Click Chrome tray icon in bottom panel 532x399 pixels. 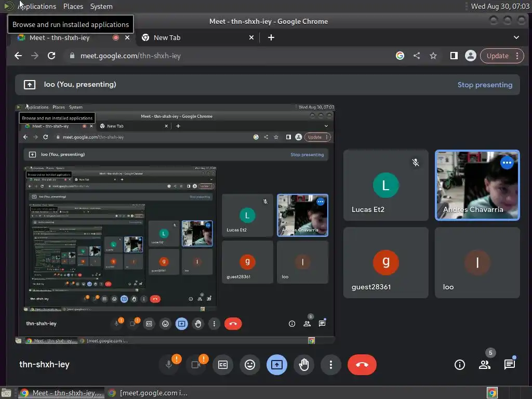coord(492,393)
